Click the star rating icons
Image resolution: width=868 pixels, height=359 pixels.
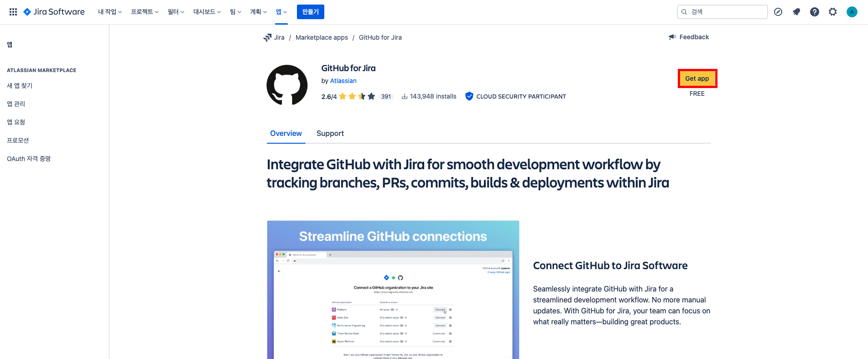coord(357,96)
